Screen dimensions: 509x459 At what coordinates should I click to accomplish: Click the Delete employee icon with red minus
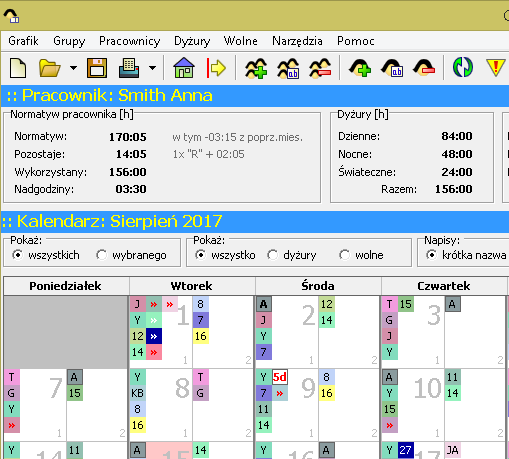[424, 68]
